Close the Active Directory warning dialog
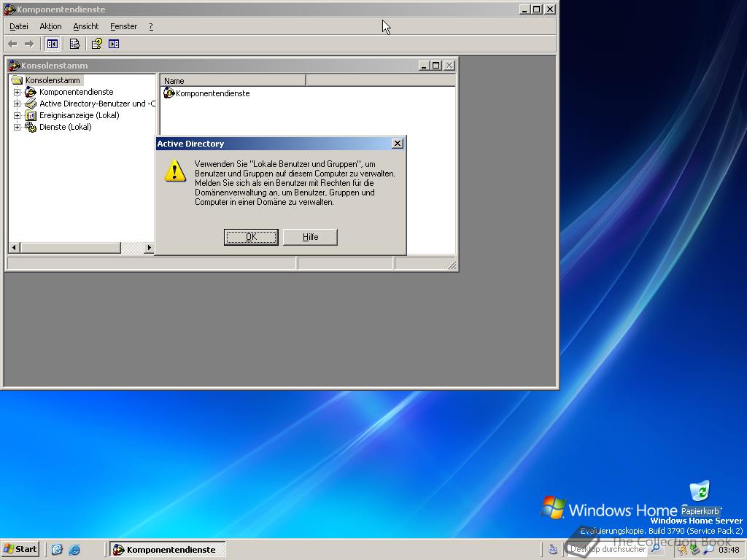747x560 pixels. (398, 144)
